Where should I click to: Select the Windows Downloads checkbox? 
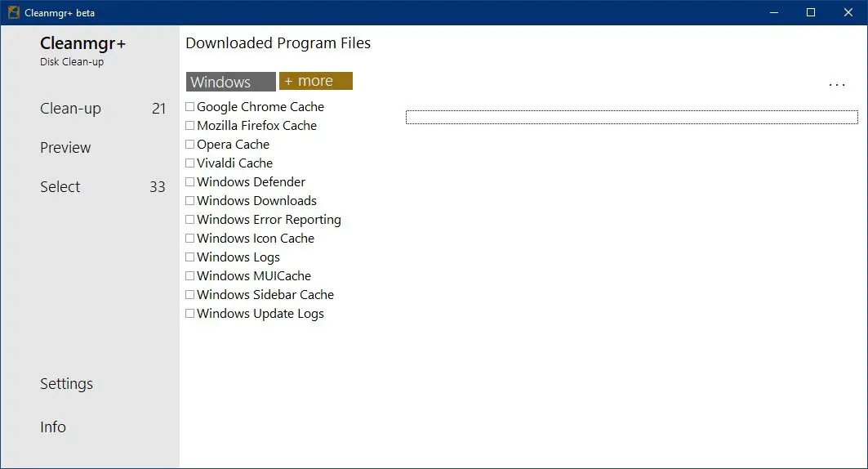pyautogui.click(x=190, y=200)
